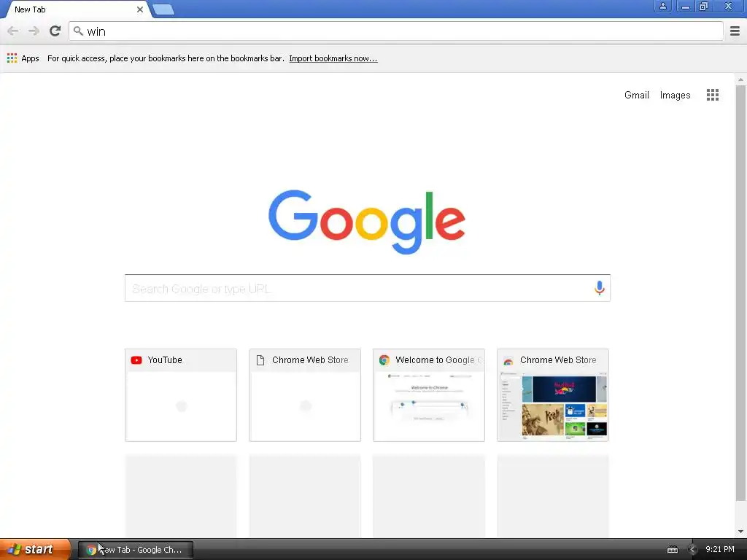Click the taskbar clock showing 9:21 PM
747x560 pixels.
[719, 550]
